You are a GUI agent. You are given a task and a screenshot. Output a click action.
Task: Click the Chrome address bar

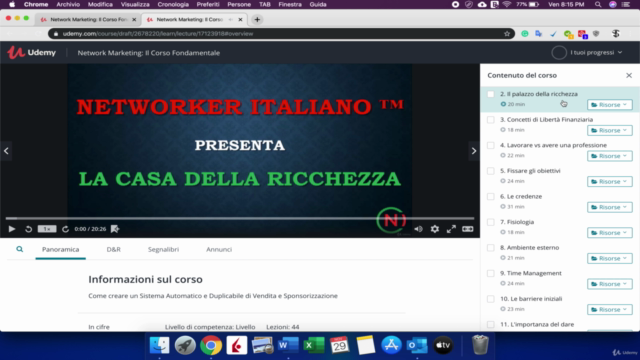pyautogui.click(x=282, y=33)
